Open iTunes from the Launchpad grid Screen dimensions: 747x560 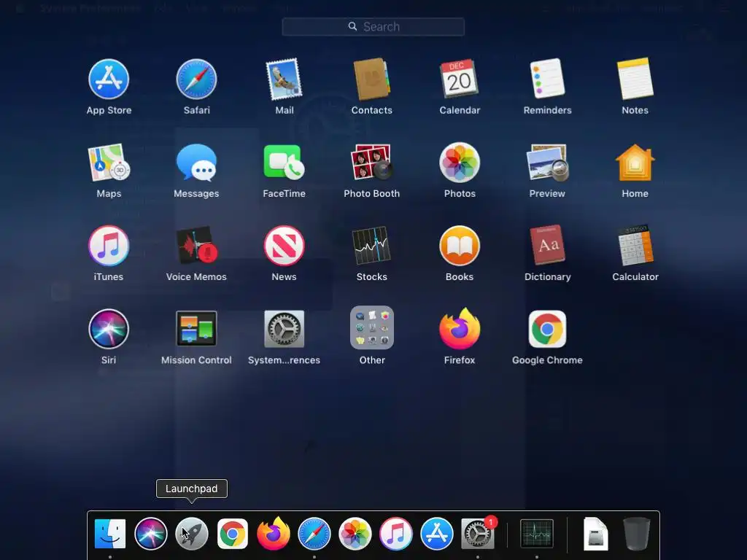[109, 246]
